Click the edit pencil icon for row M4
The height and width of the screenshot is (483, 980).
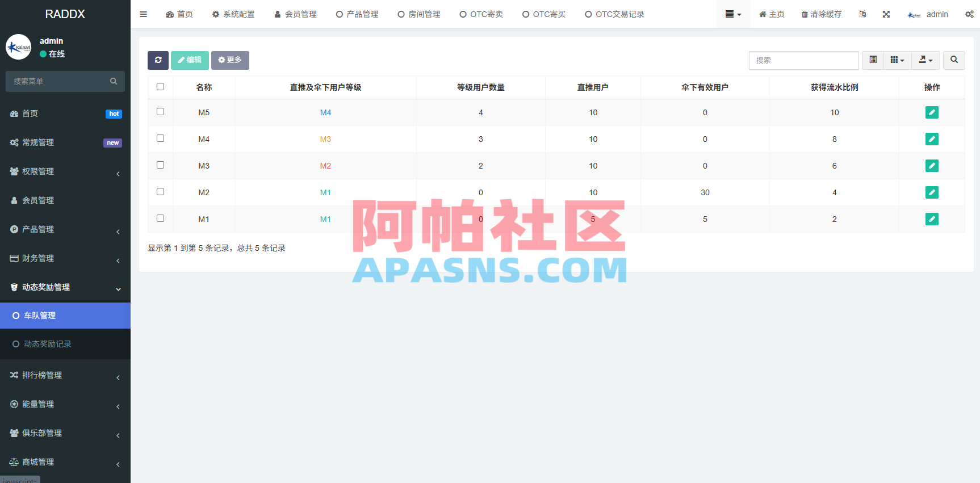932,139
